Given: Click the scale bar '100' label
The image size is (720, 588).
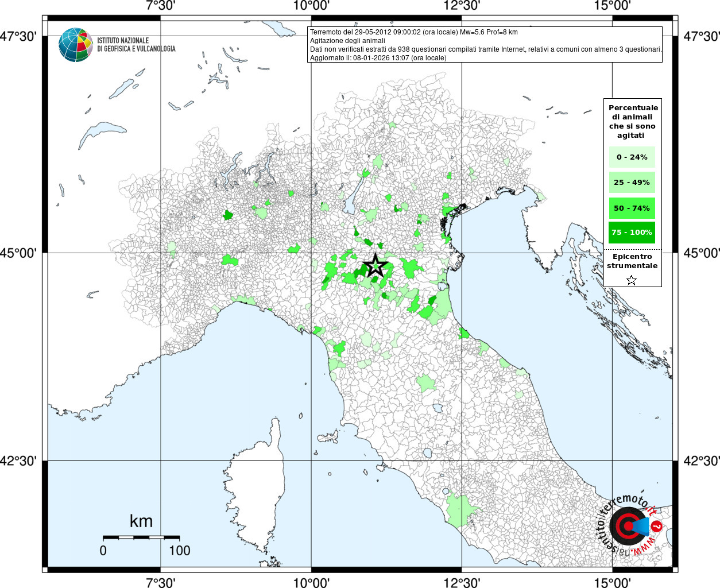Looking at the screenshot, I should tap(180, 550).
